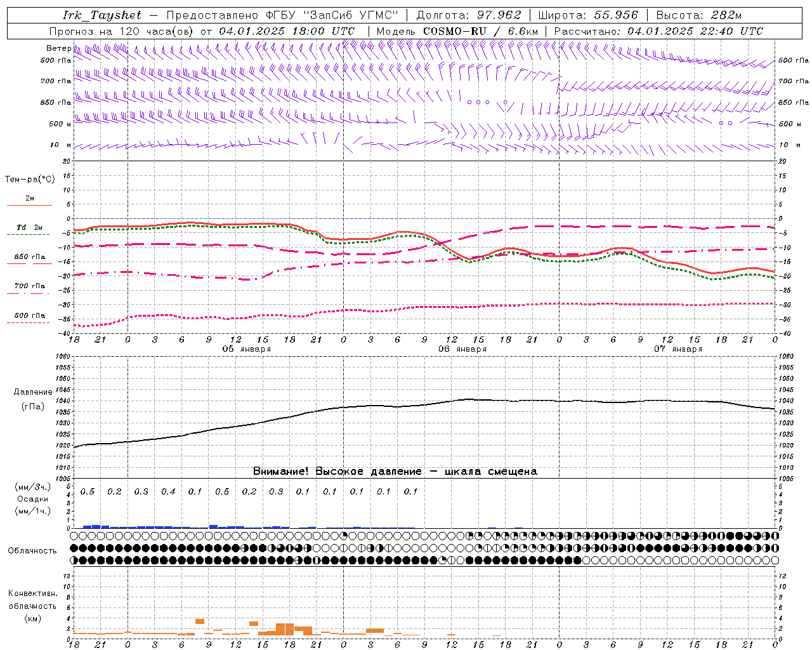Image resolution: width=812 pixels, height=650 pixels.
Task: Click the Irk_Tayshet station title
Action: tap(102, 15)
